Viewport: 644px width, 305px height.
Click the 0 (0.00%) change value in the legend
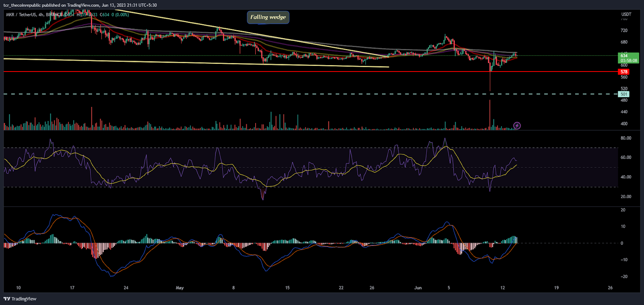tap(120, 15)
